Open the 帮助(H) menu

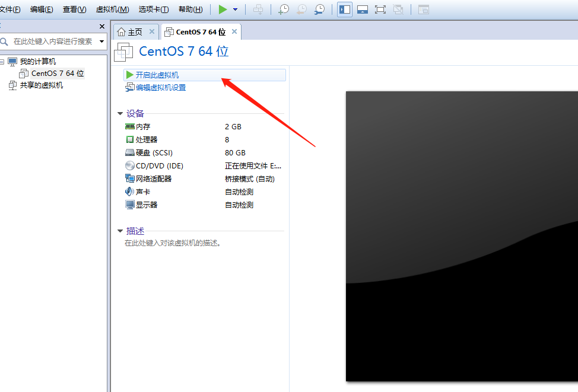[x=190, y=9]
